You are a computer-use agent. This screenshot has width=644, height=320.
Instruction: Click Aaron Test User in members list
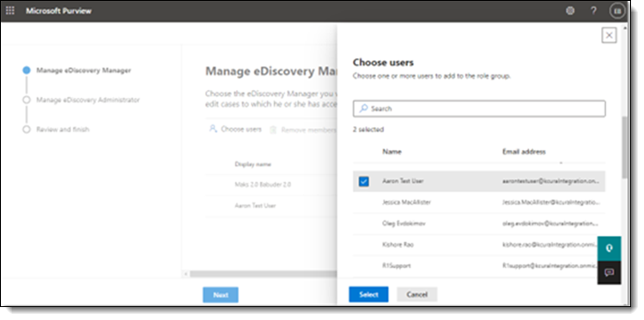click(x=255, y=206)
